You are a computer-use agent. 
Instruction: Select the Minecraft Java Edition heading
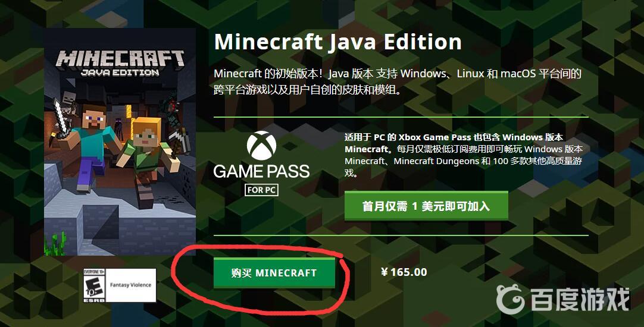pyautogui.click(x=337, y=42)
